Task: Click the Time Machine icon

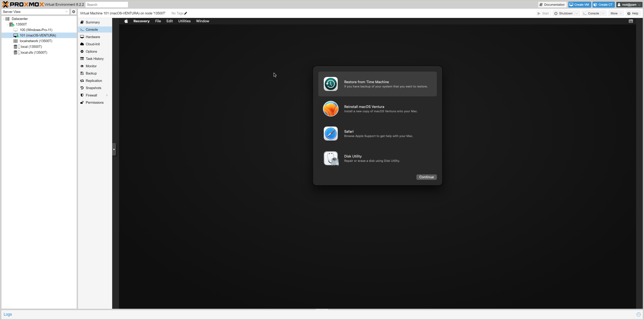Action: point(331,84)
